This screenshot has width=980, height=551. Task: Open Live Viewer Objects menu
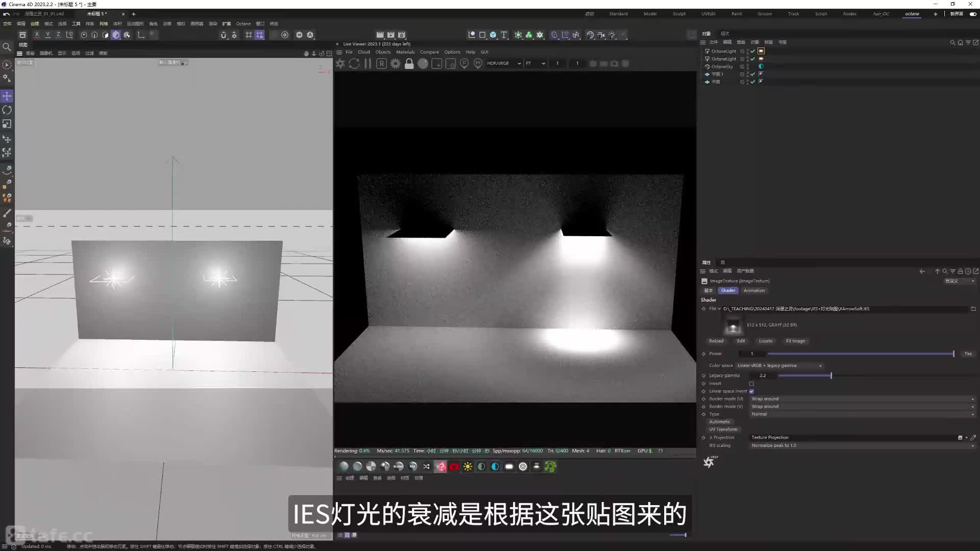[383, 52]
